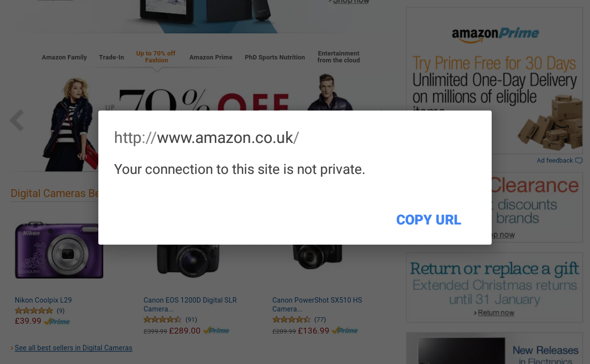Open Entertainment from the cloud tab
The height and width of the screenshot is (364, 590).
338,57
